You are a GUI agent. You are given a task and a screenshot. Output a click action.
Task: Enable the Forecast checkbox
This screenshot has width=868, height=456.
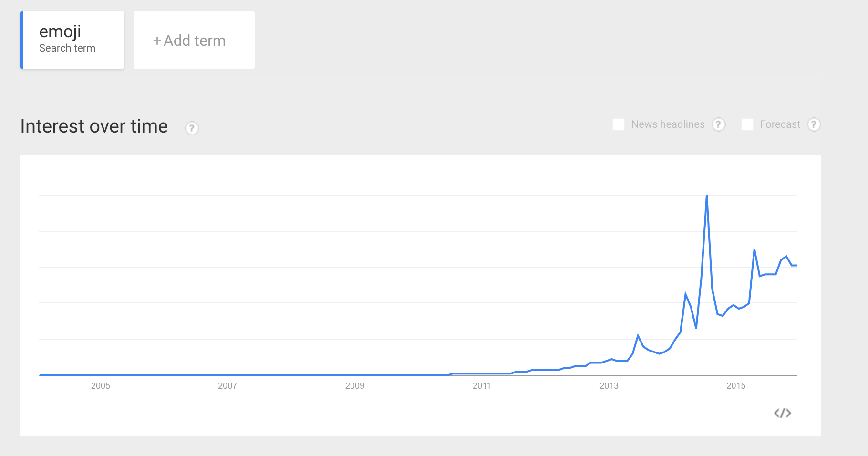click(x=747, y=124)
